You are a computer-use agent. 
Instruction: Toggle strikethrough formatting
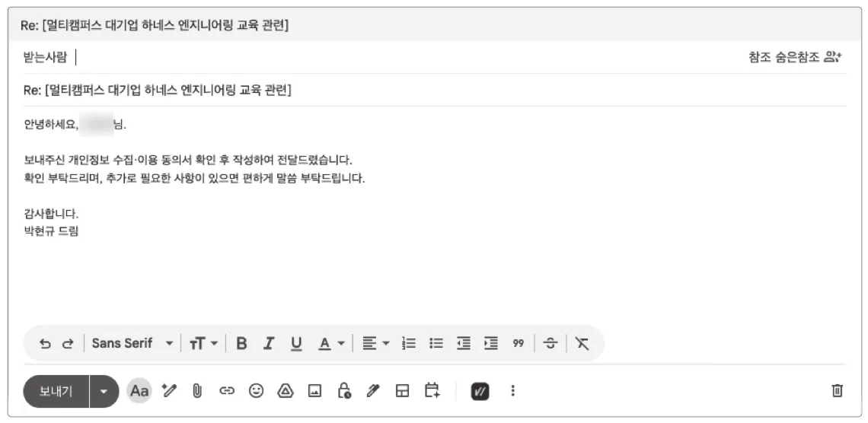coord(550,343)
